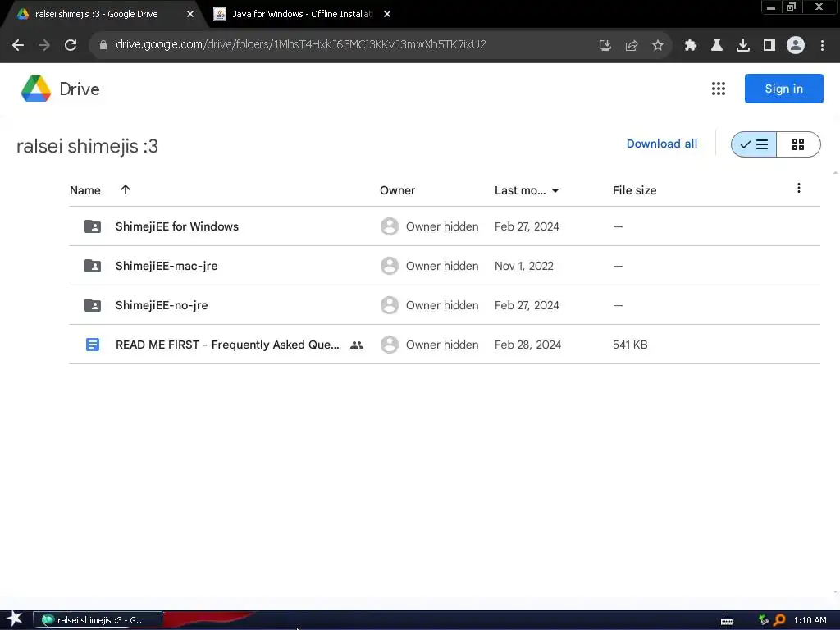Click the 541 KB file size value
Image resolution: width=840 pixels, height=630 pixels.
630,345
